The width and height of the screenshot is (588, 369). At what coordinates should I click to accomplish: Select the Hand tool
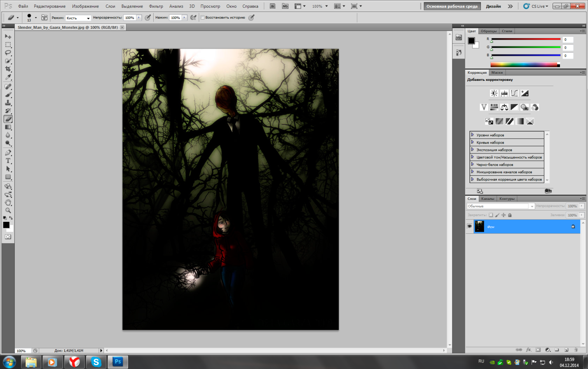click(x=8, y=202)
